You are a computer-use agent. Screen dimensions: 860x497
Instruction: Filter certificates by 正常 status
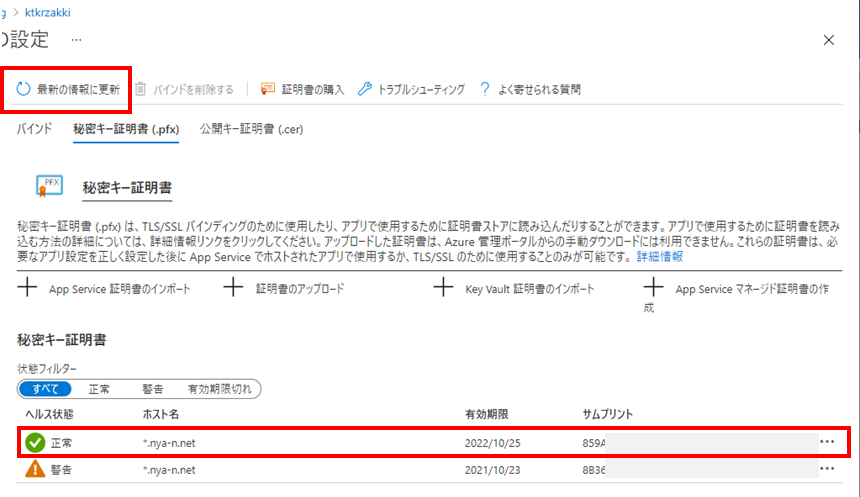[x=99, y=389]
